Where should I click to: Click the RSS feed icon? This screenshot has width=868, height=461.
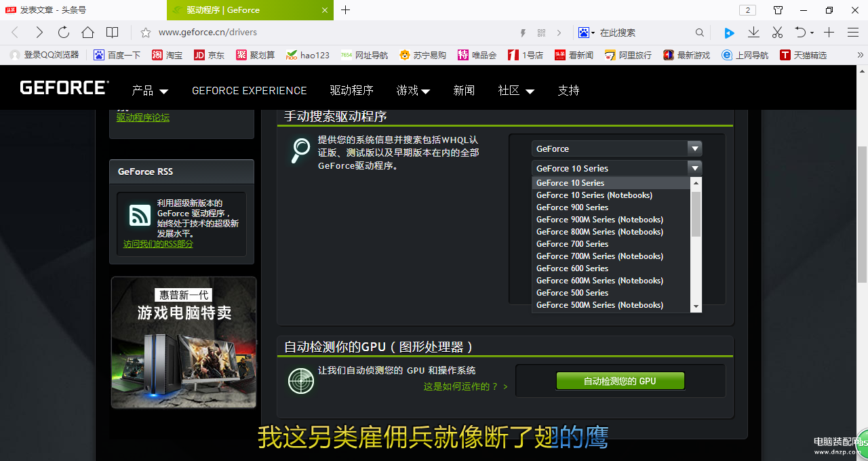click(x=140, y=216)
